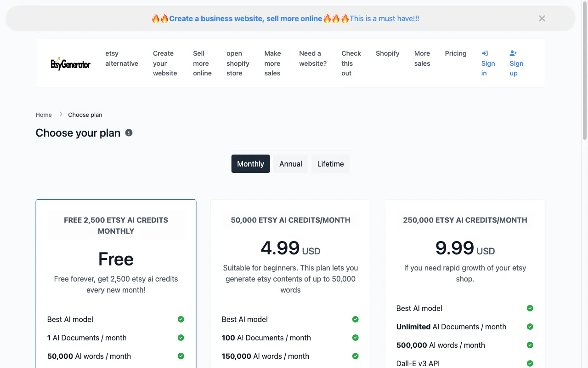588x368 pixels.
Task: Click FREE 2,500 ETSY AI CREDITS MONTHLY title
Action: 116,225
